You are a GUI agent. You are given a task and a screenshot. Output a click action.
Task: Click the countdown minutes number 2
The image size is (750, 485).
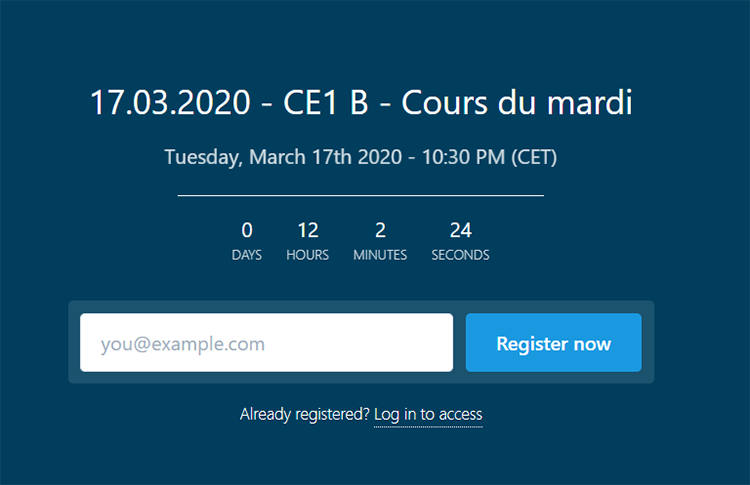point(380,231)
